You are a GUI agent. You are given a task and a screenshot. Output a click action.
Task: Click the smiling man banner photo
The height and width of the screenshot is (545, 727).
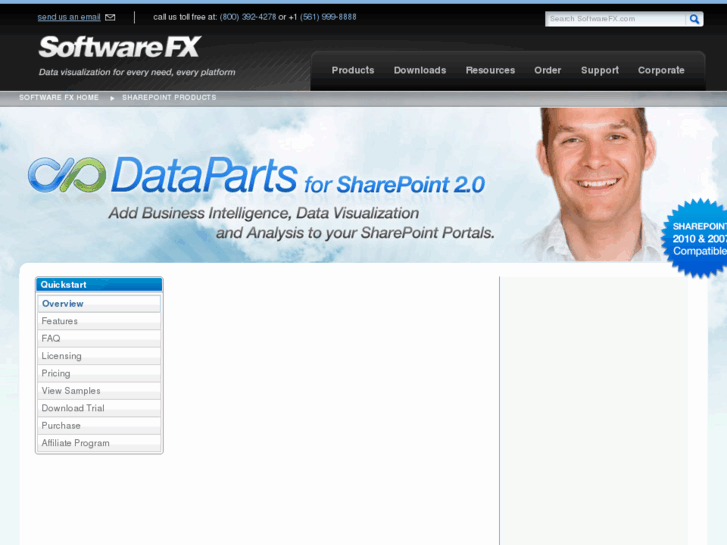[x=597, y=184]
